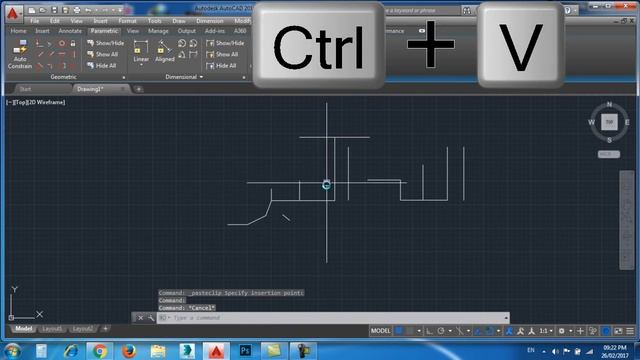Click the Undo arrow icon

(88, 10)
